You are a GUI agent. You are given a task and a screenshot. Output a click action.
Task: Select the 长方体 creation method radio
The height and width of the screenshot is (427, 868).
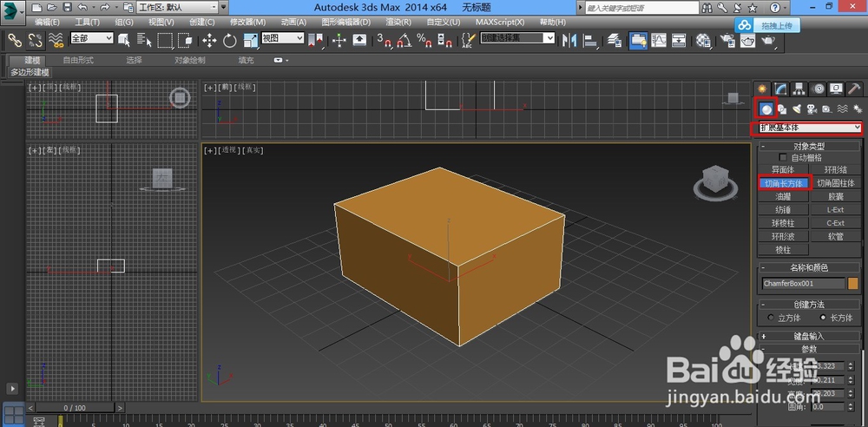(823, 318)
